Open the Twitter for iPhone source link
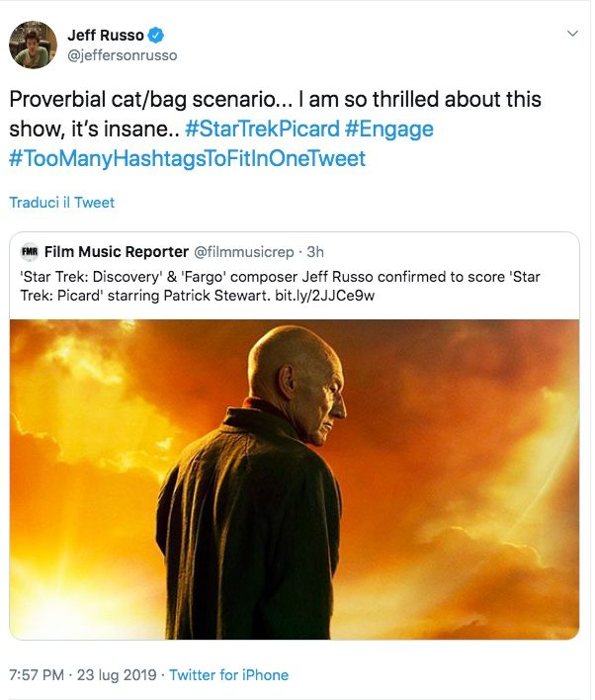 [229, 675]
